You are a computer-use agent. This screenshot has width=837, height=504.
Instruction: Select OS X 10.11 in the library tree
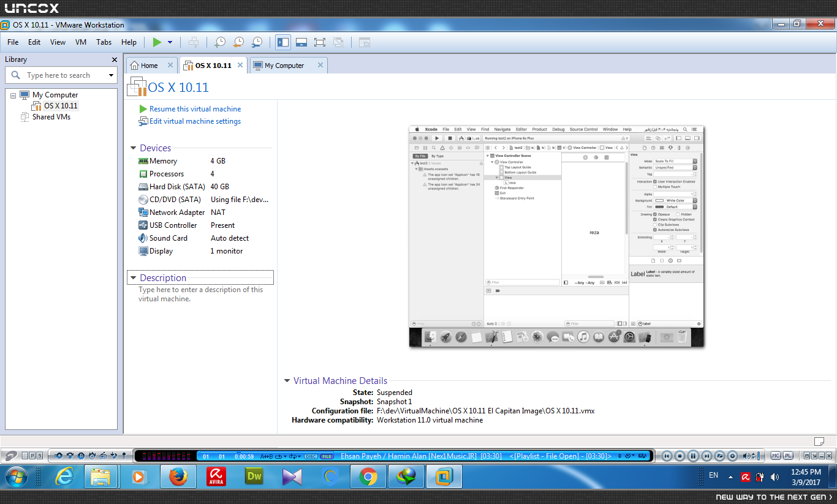[55, 106]
